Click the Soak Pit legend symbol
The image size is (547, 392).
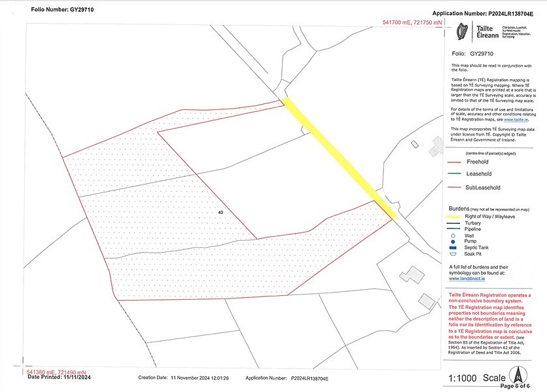(x=453, y=255)
